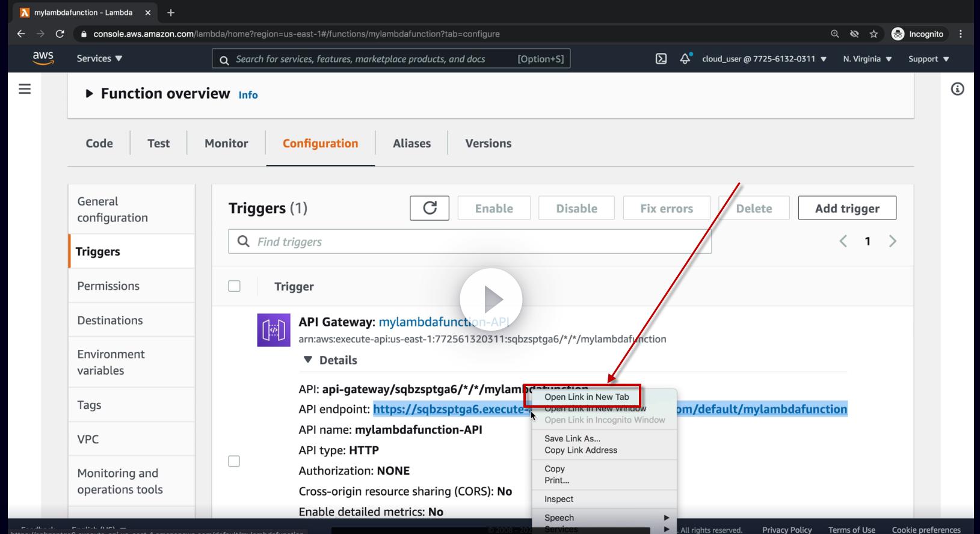
Task: Switch to the Versions tab
Action: tap(488, 143)
